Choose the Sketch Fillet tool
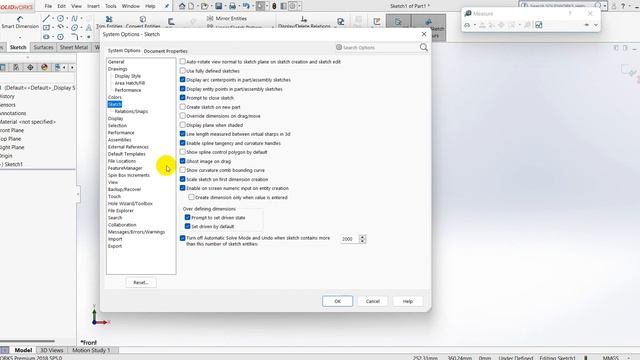Screen dimensions: 640x360 click(74, 37)
